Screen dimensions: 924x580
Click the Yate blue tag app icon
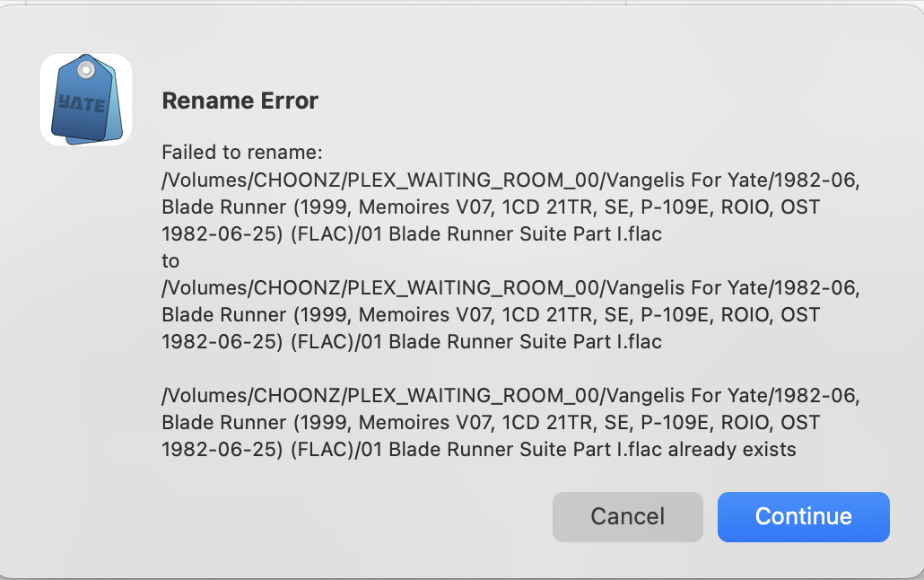[86, 101]
